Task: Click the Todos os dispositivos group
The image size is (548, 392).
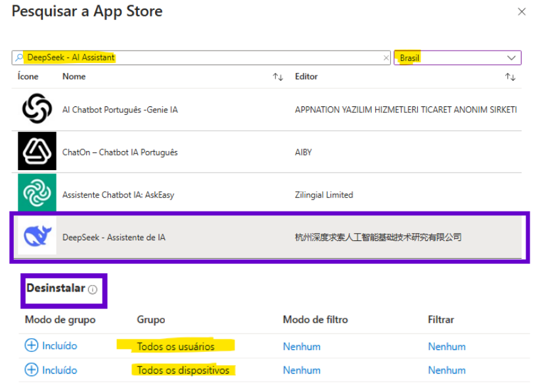Action: (183, 370)
